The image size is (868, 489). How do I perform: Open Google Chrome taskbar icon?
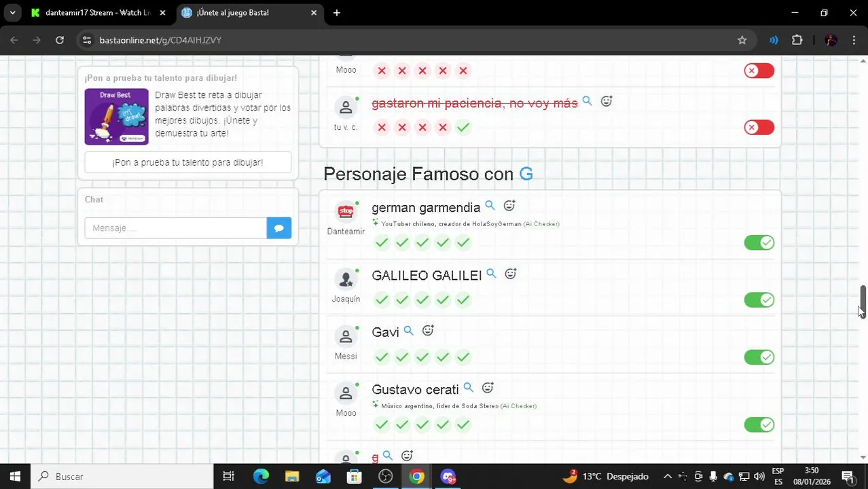click(417, 477)
